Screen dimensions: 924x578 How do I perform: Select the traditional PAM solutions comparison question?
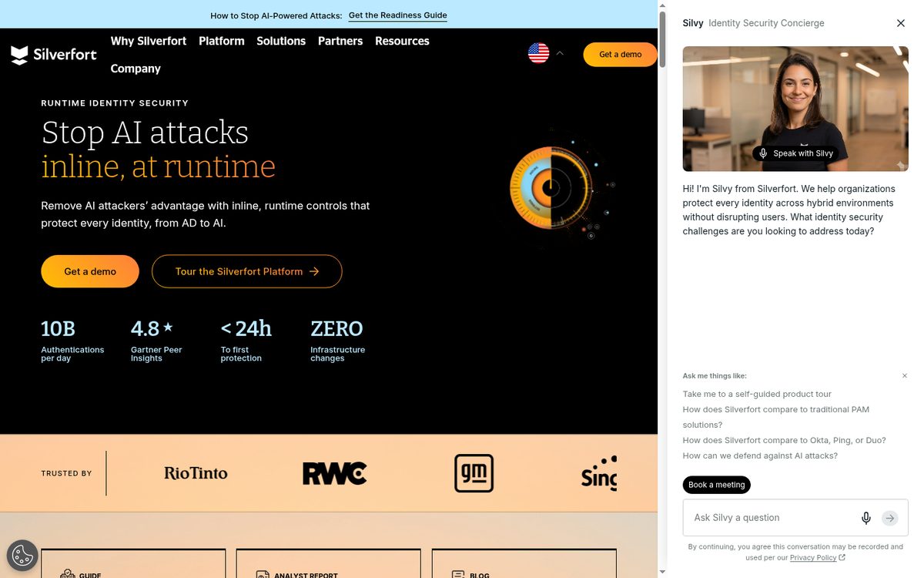(x=776, y=417)
